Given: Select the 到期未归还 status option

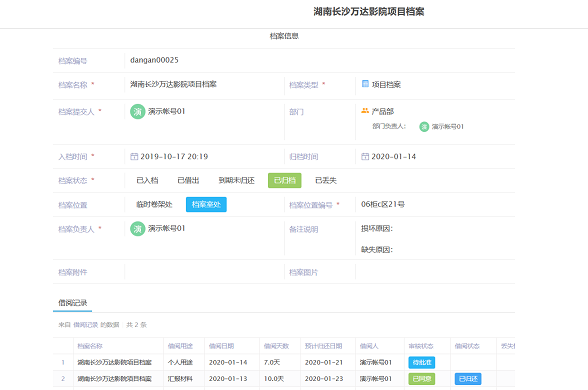Looking at the screenshot, I should pyautogui.click(x=237, y=181).
